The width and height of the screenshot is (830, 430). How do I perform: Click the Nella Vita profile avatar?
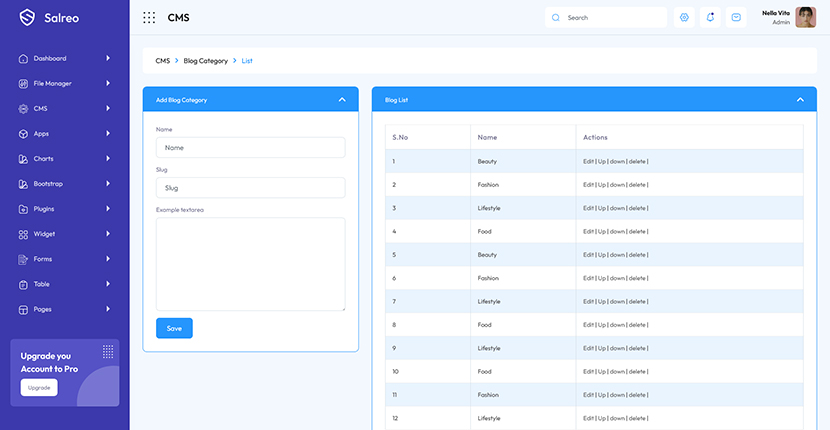coord(805,17)
